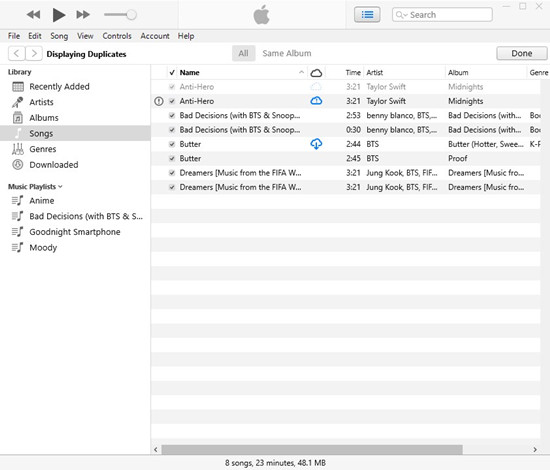Go back with the left arrow button
This screenshot has height=470, width=550.
point(16,54)
